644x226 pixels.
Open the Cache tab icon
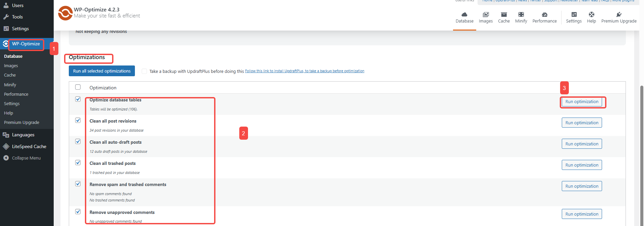pos(504,15)
